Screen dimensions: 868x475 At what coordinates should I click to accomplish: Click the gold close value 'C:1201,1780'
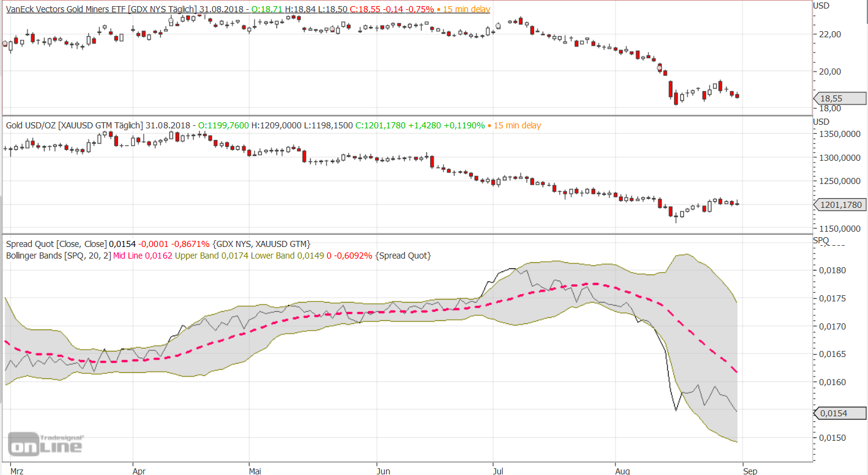pos(381,125)
